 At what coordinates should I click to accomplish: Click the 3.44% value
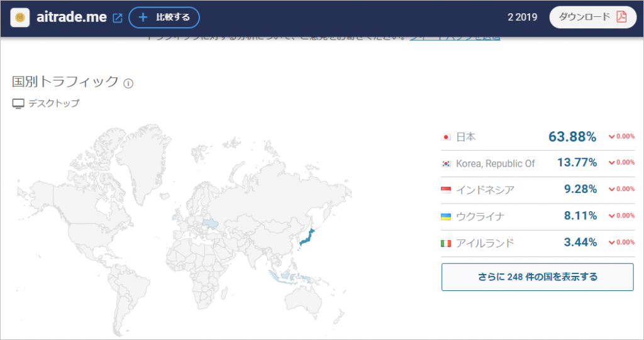[580, 242]
